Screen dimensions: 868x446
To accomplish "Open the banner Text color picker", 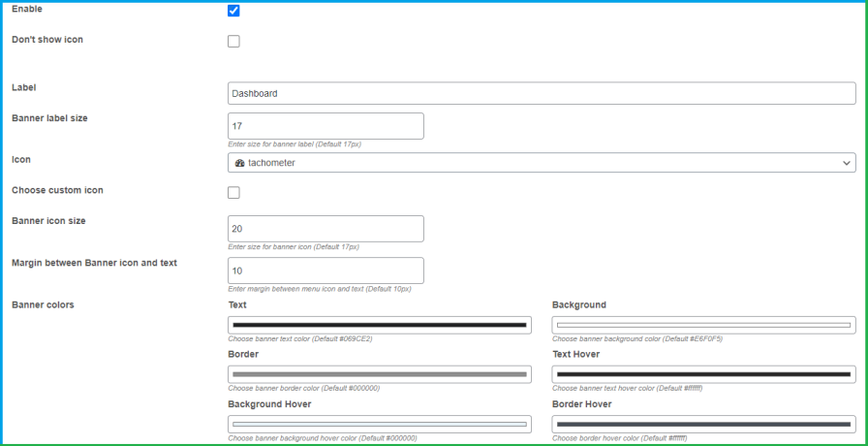I will (380, 325).
